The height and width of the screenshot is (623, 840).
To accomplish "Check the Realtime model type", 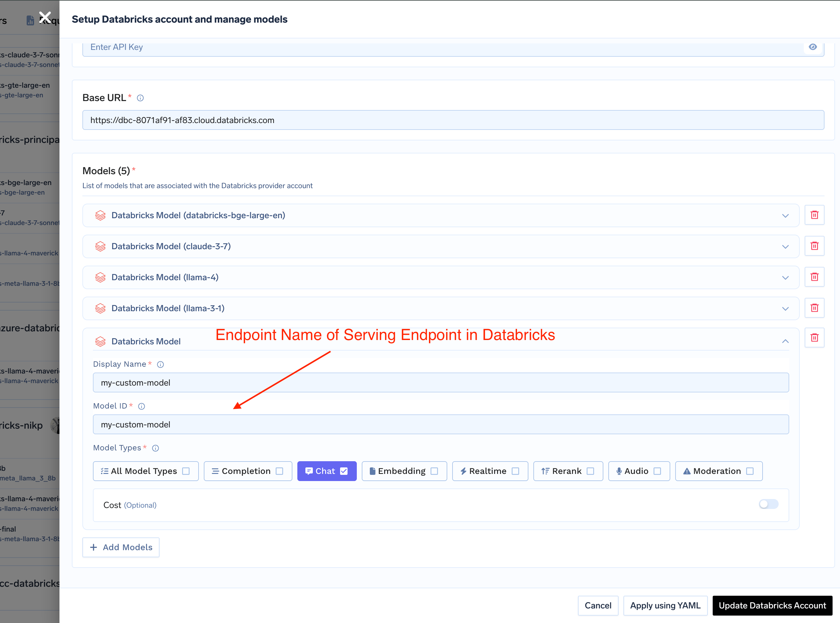I will coord(515,471).
